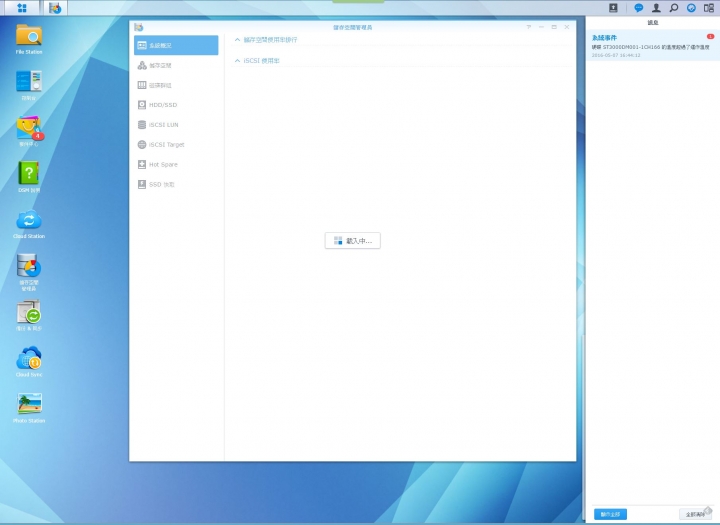Maximize the Storage Manager window
Screen dimensions: 720x525
554,27
